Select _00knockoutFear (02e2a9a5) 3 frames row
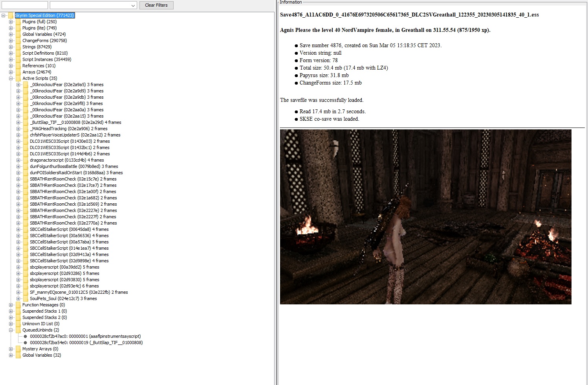The width and height of the screenshot is (588, 385). click(67, 85)
